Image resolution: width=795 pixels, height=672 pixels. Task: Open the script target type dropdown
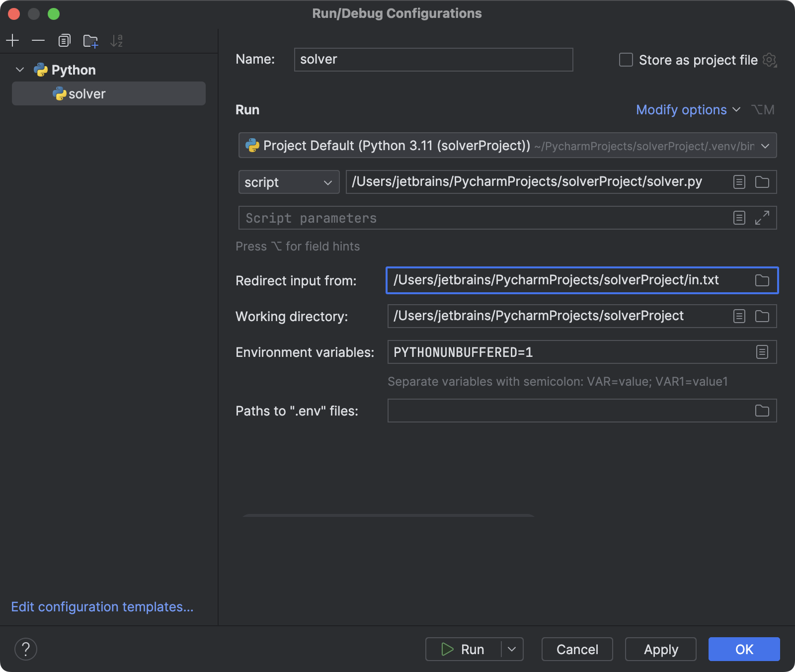point(288,182)
